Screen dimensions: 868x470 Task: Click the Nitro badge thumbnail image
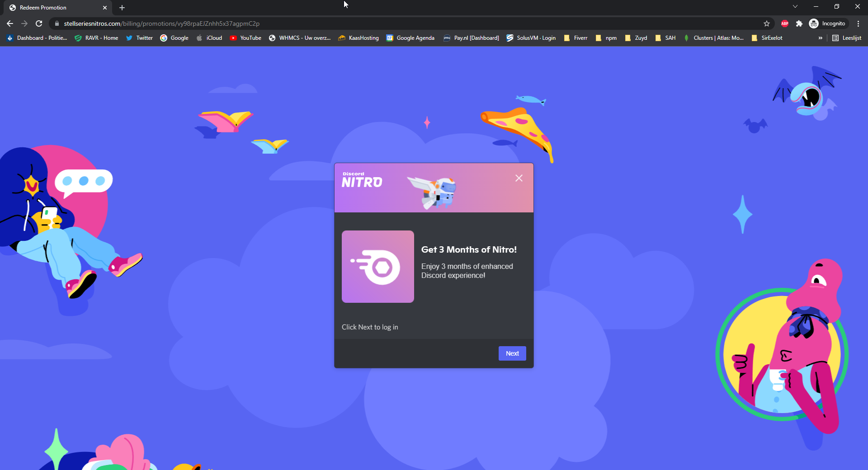pos(378,267)
